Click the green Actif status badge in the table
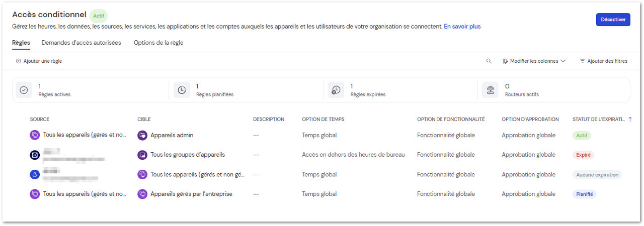644x226 pixels. pos(582,135)
